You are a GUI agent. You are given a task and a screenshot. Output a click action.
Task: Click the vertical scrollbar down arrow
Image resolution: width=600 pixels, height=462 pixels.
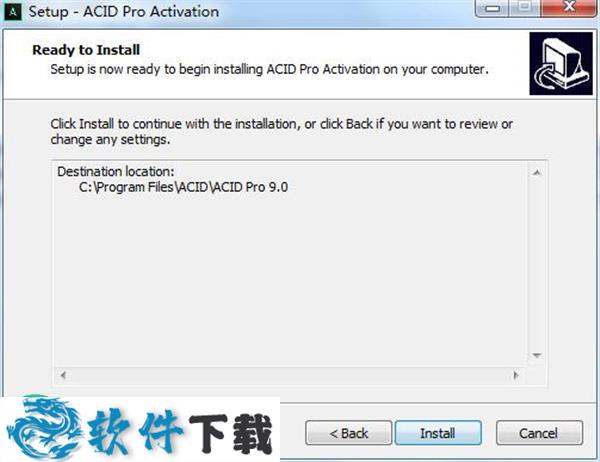tap(536, 356)
